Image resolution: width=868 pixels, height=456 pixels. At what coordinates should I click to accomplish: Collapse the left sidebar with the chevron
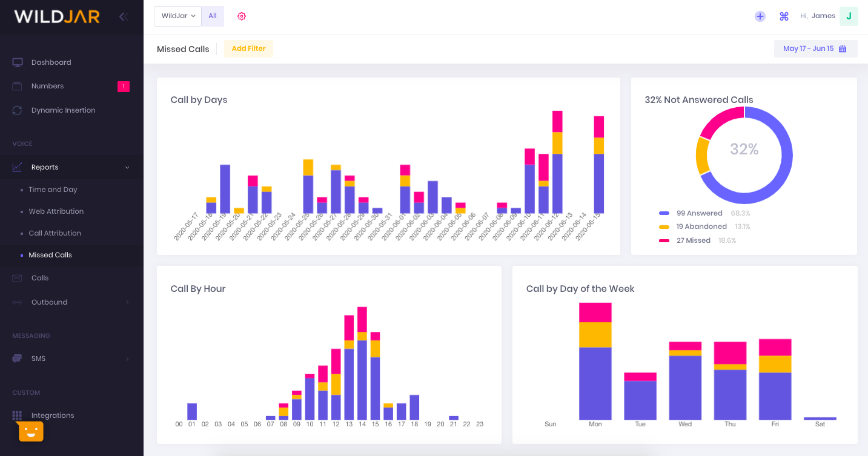[124, 16]
